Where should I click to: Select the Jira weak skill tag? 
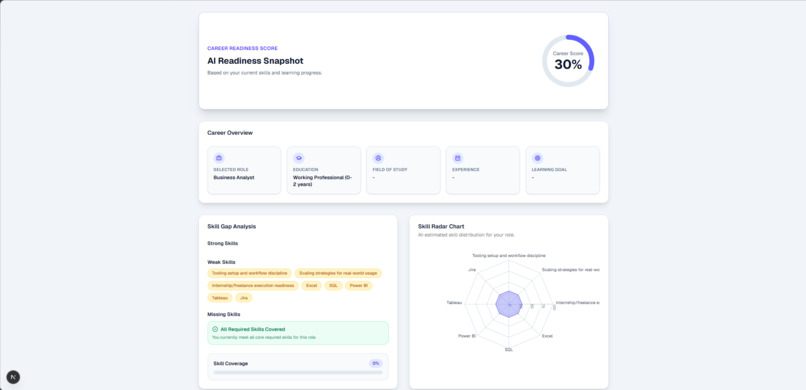(244, 298)
